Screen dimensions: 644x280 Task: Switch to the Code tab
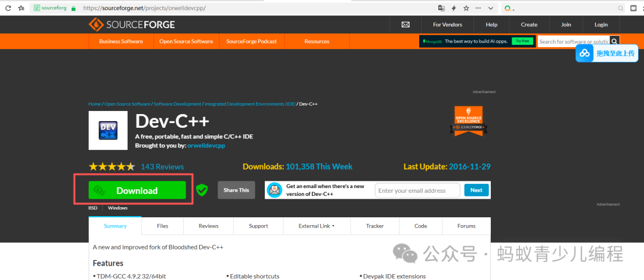pos(420,226)
